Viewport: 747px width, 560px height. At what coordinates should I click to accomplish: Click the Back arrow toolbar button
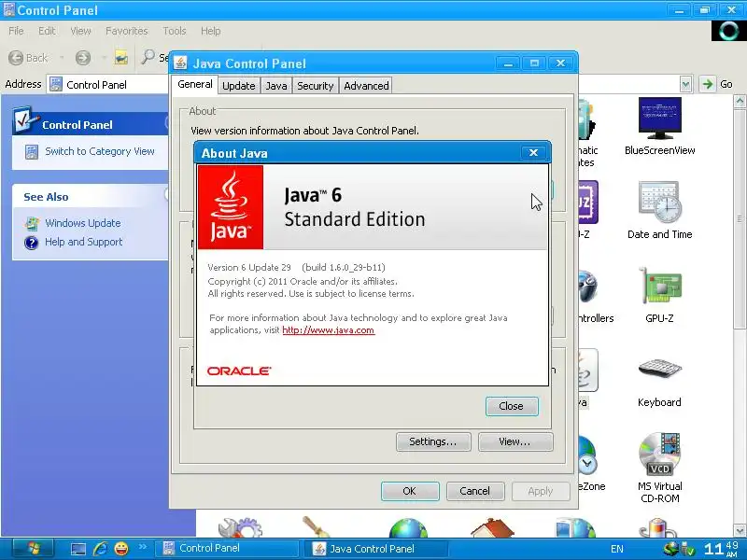click(x=16, y=58)
